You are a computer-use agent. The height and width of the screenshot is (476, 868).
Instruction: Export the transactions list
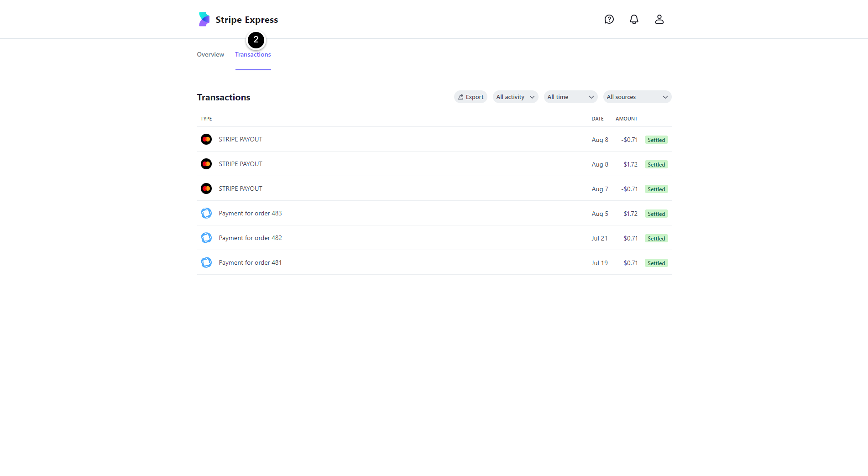click(x=471, y=97)
